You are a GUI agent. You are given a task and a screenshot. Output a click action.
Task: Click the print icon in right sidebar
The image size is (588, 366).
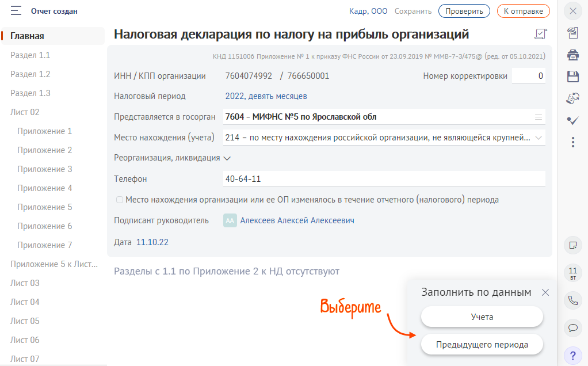(572, 55)
